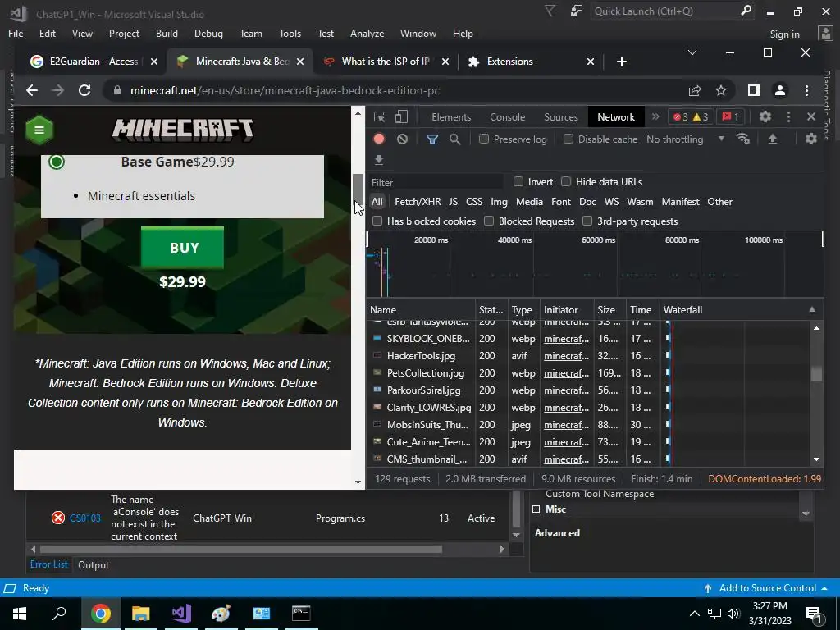Enable the Disable cache checkbox
This screenshot has width=840, height=630.
tap(568, 139)
